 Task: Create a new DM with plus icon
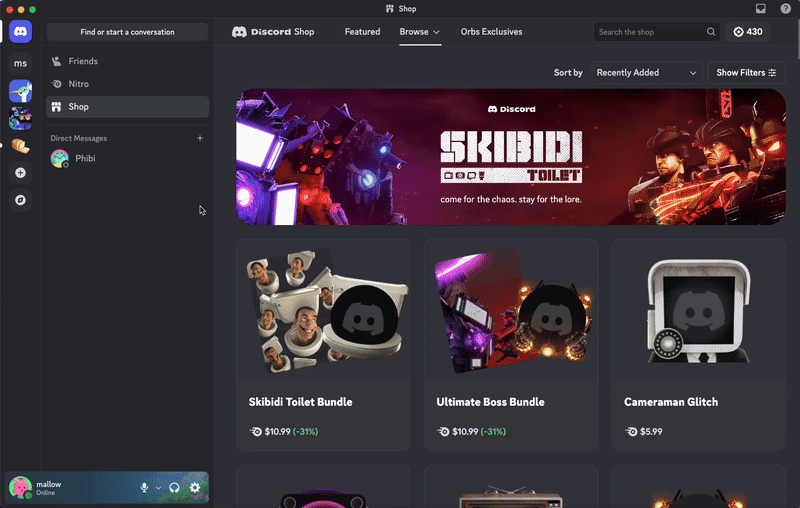point(200,138)
